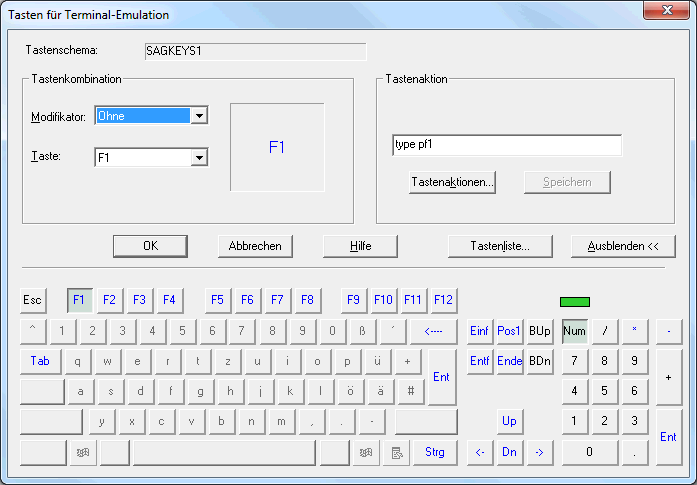Confirm with the OK button
This screenshot has width=697, height=485.
tap(150, 246)
